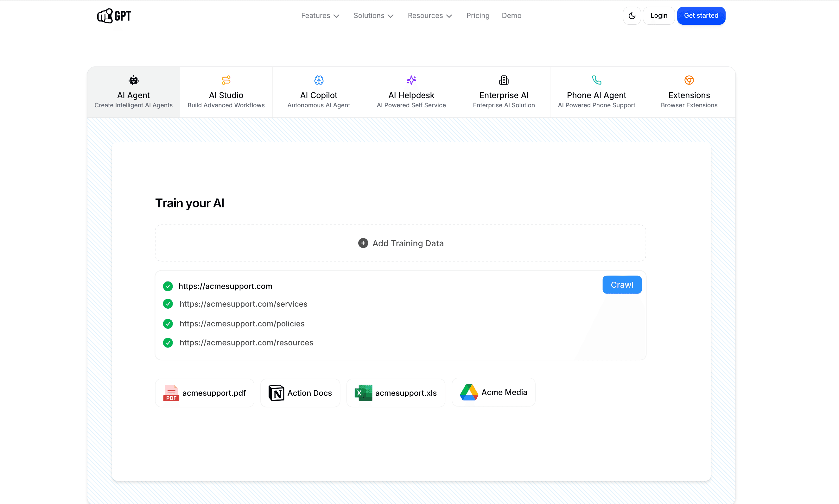Viewport: 839px width, 504px height.
Task: Select the acmesupport.pdf label
Action: click(x=214, y=393)
